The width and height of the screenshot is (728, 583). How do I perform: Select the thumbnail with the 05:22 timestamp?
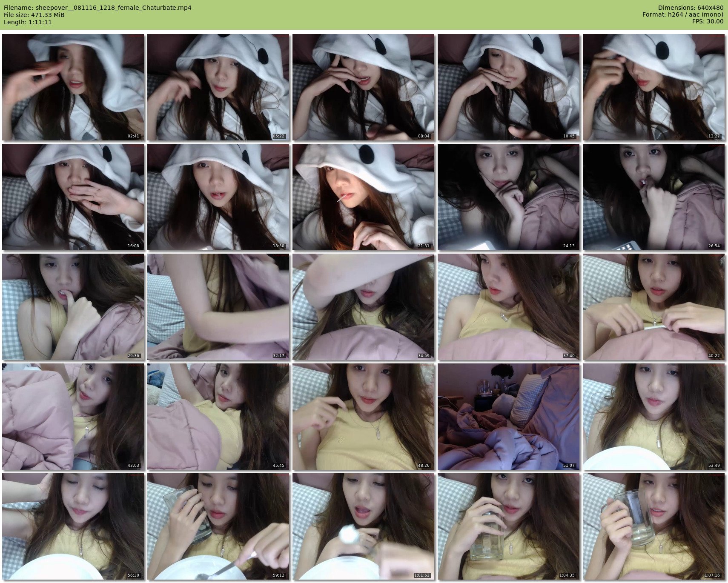tap(218, 87)
